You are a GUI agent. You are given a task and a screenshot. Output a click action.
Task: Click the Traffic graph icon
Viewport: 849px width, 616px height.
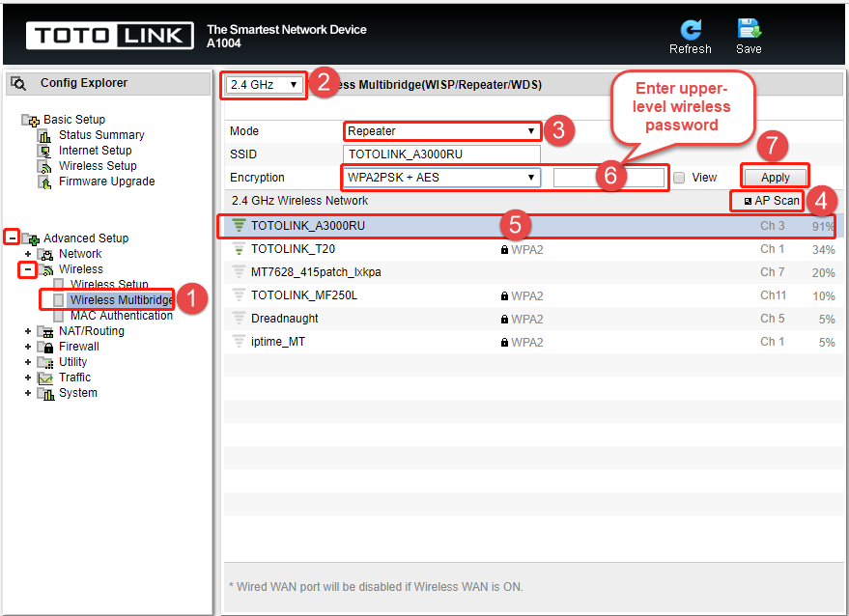point(46,378)
